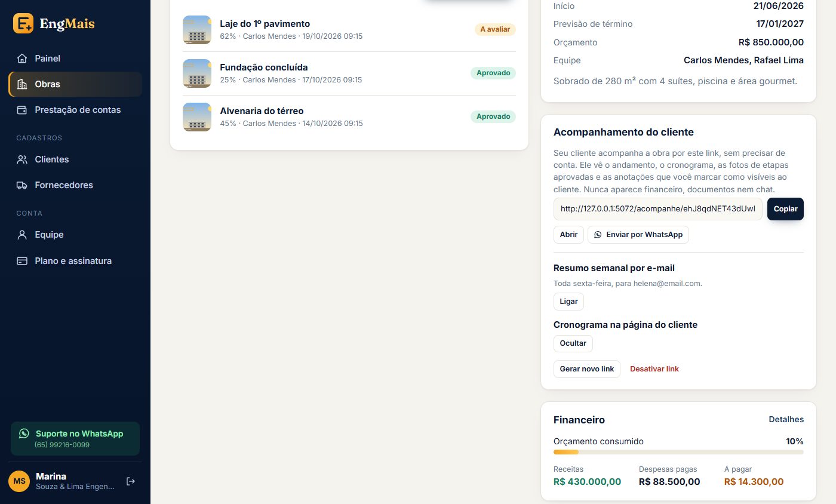Open Plano e assinatura settings

pyautogui.click(x=75, y=261)
